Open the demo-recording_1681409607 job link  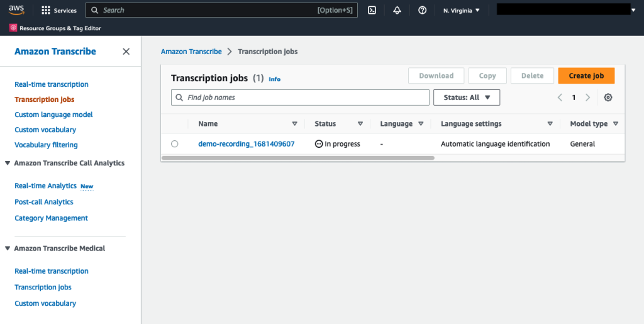click(x=246, y=143)
